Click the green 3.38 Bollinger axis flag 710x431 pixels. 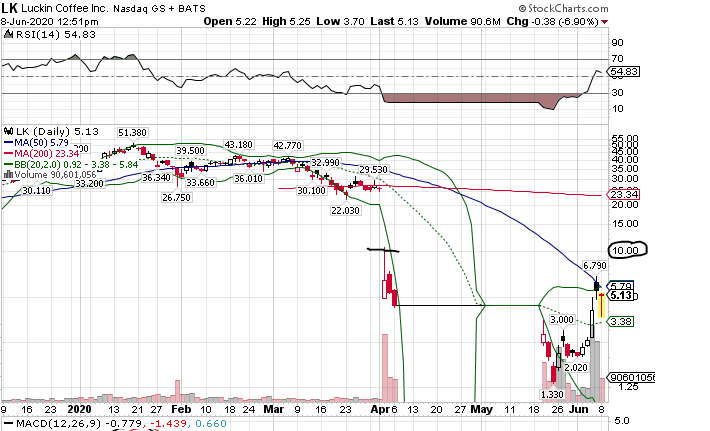621,321
